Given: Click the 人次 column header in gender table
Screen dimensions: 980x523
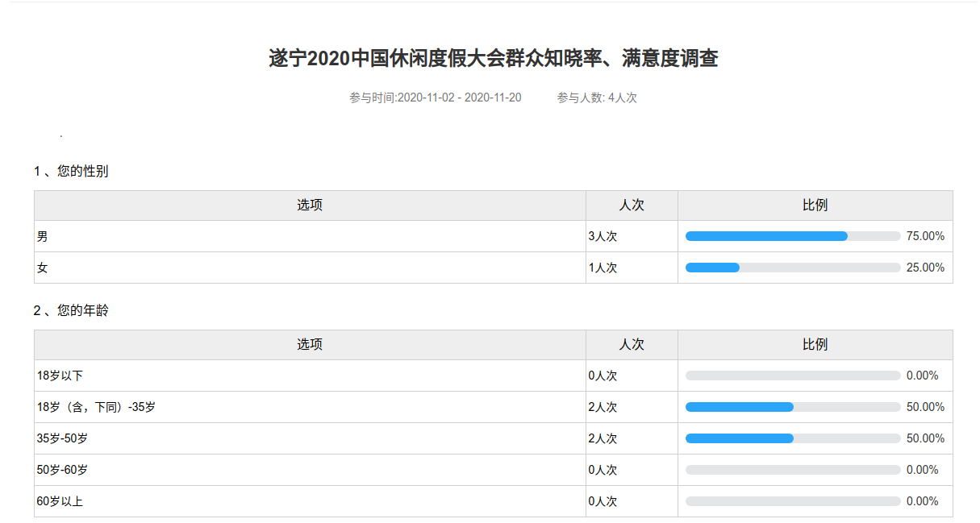Looking at the screenshot, I should click(632, 205).
